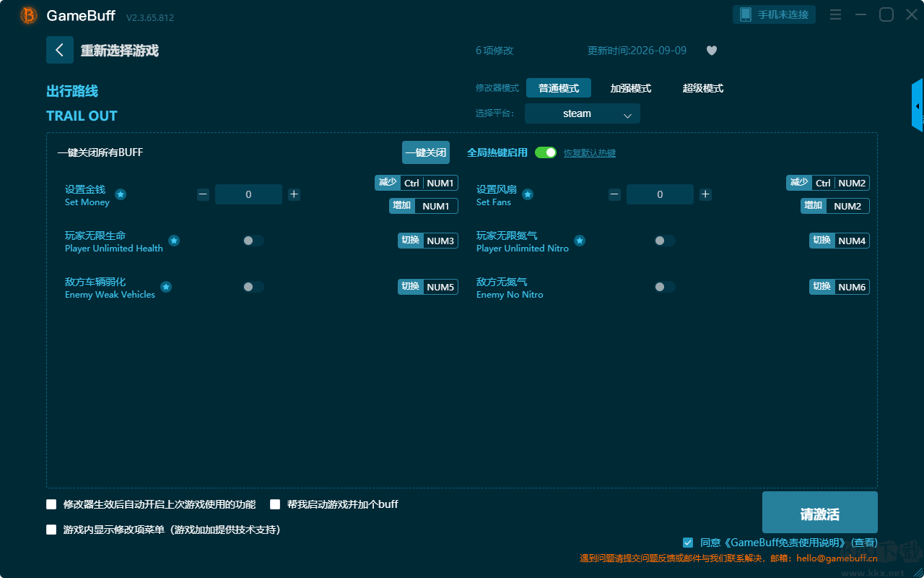Click NUM1 increase hotkey for Set Money
This screenshot has width=924, height=578.
coord(424,206)
